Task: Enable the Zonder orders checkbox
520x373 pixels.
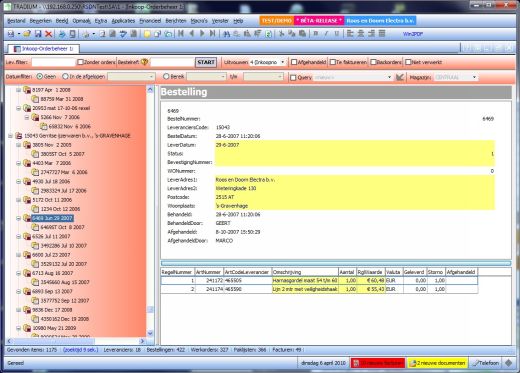Action: tap(80, 62)
